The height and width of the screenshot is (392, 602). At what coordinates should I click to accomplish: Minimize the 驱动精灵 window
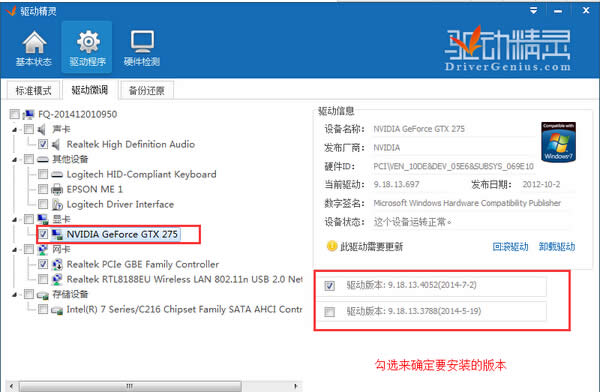558,11
